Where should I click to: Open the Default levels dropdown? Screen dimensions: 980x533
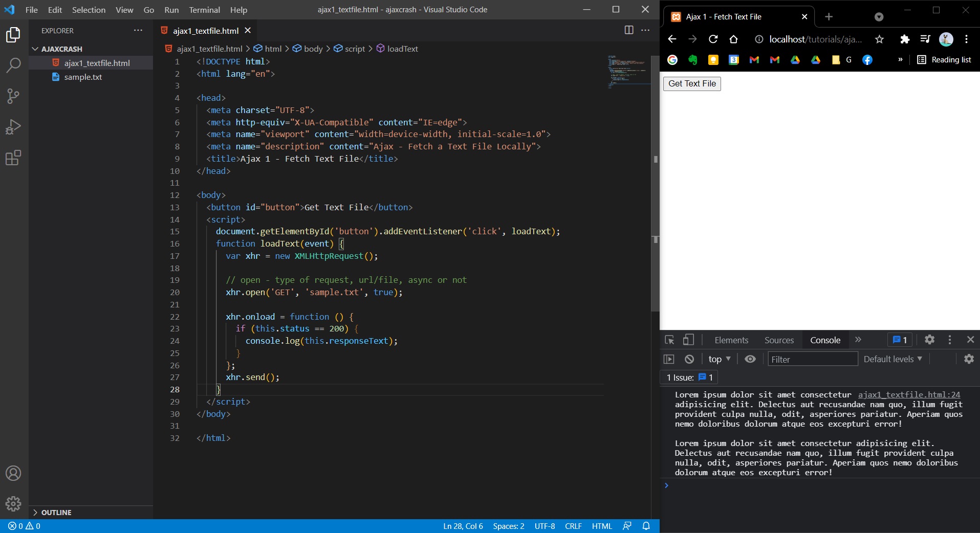click(x=893, y=359)
